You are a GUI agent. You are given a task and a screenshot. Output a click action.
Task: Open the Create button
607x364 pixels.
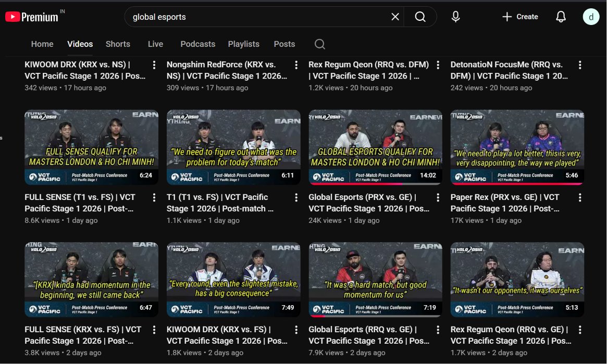coord(520,17)
